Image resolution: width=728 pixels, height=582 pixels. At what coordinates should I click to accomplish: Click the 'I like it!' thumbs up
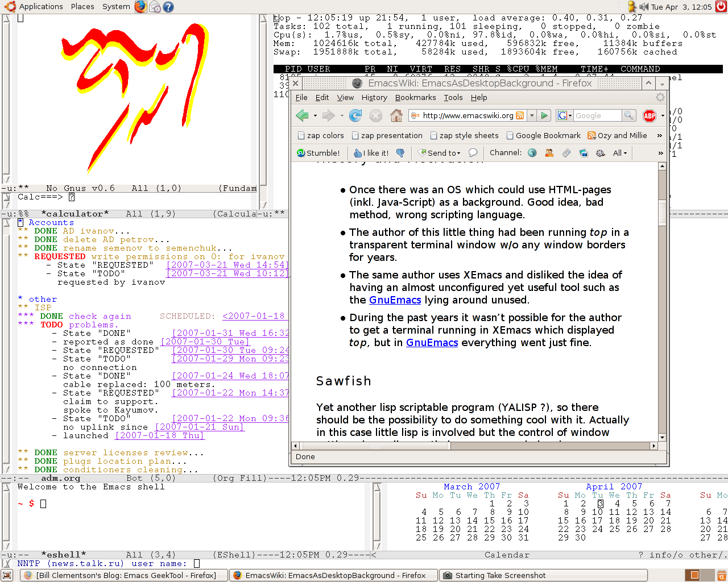(371, 153)
